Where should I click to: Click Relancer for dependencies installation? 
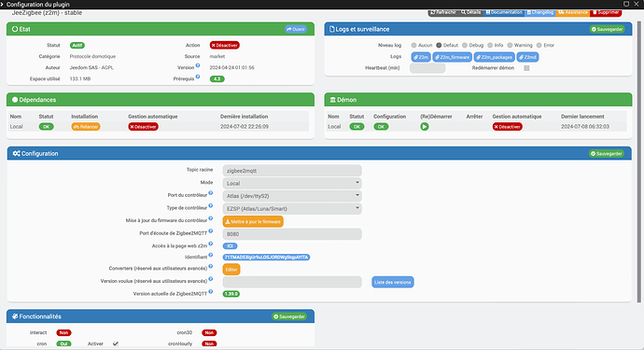[86, 127]
